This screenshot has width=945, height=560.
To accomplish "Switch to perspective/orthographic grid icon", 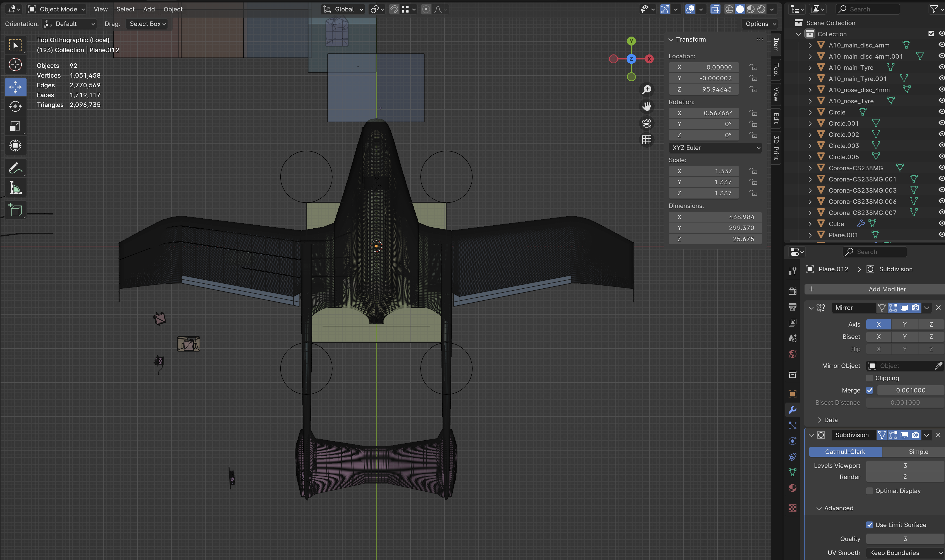I will click(x=646, y=140).
